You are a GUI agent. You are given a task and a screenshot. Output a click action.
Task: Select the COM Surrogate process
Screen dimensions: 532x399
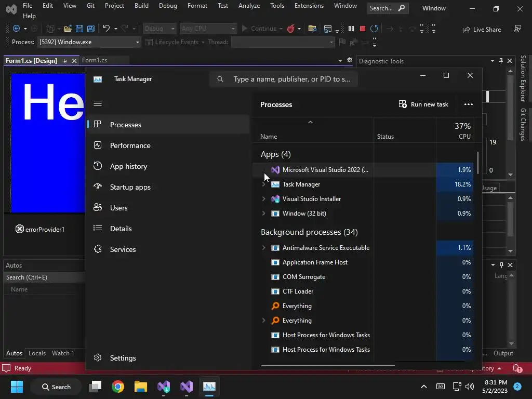point(363,277)
